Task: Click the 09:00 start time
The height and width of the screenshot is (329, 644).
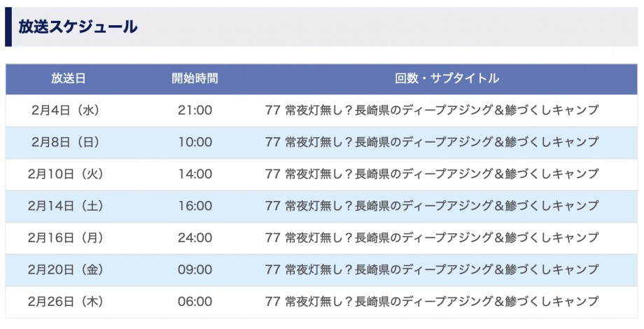Action: 195,269
